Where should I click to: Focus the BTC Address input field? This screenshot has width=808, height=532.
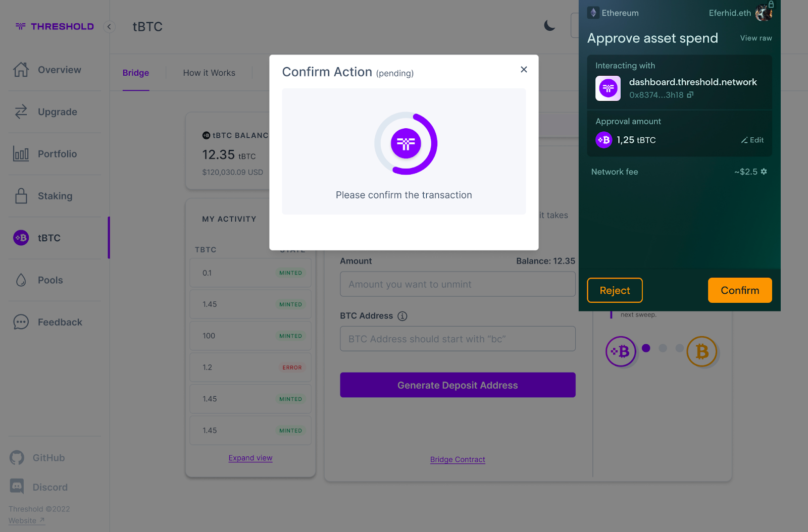(458, 339)
